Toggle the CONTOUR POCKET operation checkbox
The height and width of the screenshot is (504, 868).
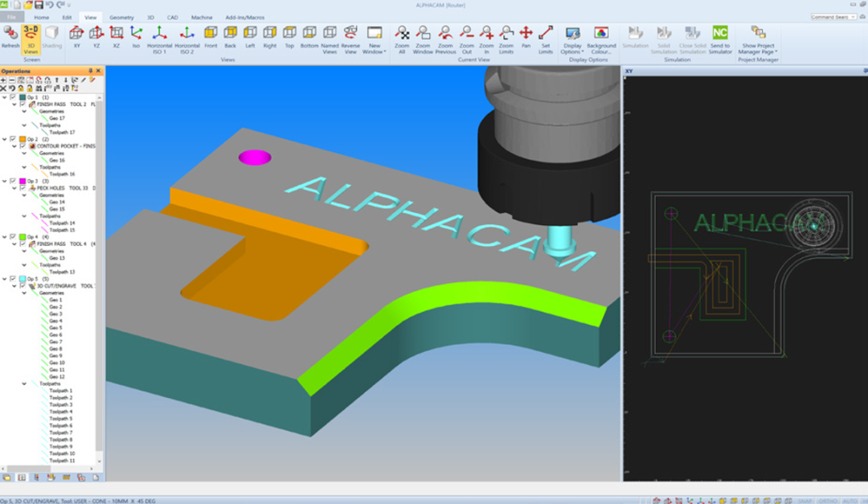point(22,146)
